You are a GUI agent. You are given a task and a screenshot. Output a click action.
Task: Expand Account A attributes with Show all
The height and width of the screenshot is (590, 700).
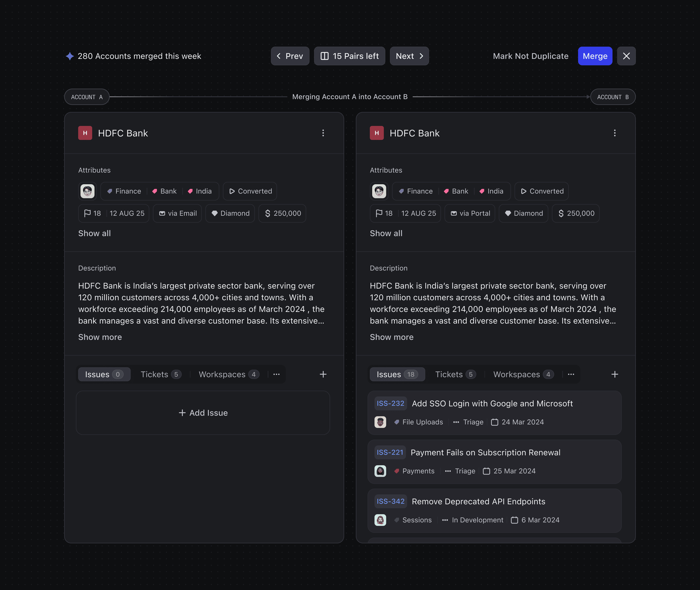(94, 233)
